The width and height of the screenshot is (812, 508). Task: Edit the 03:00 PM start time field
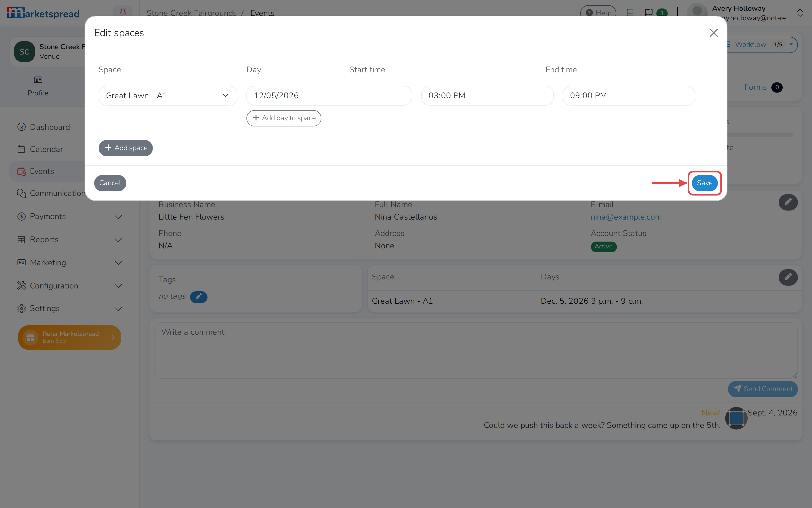(x=487, y=96)
